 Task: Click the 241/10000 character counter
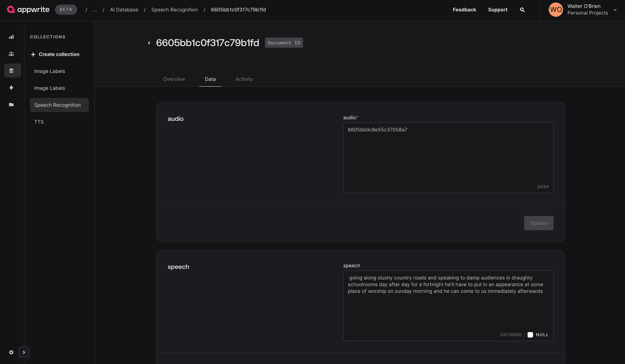pos(511,335)
